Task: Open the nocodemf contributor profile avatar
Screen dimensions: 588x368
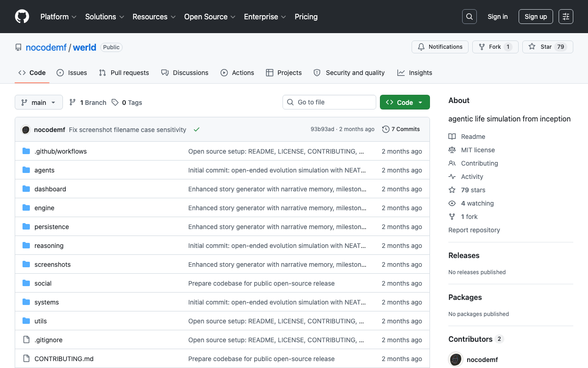Action: point(456,360)
